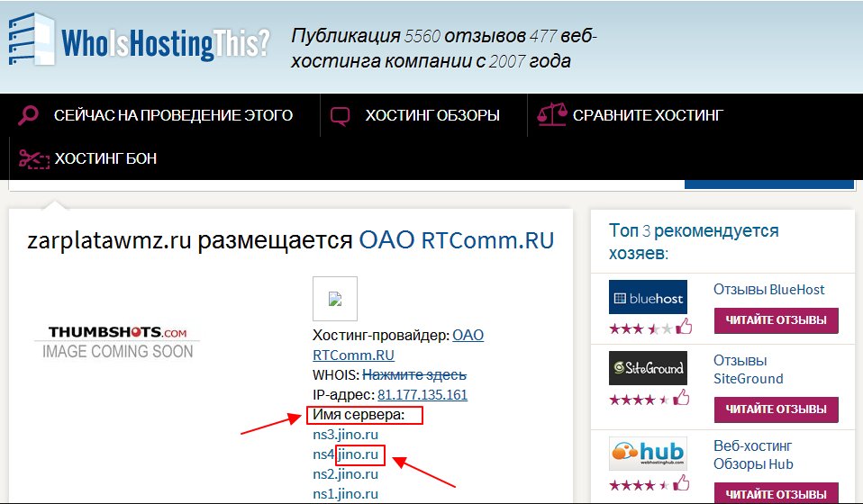Open ХОСТИНГ ОБЗОРЫ menu item

432,115
